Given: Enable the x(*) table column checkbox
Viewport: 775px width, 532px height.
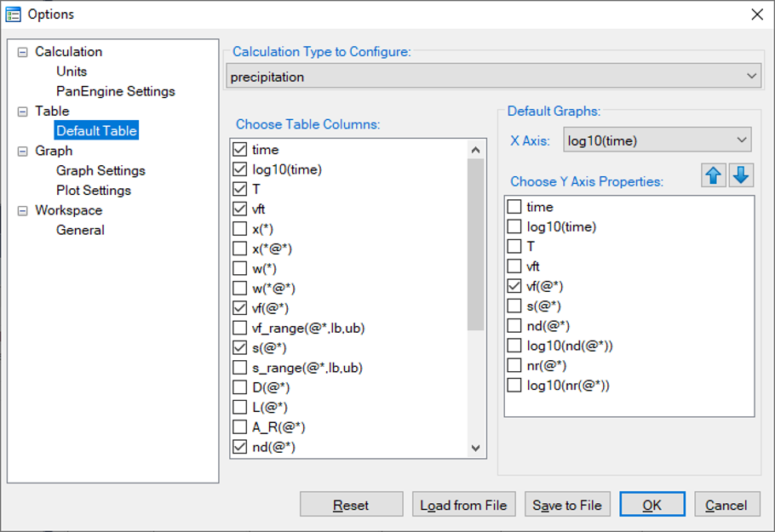Looking at the screenshot, I should click(240, 229).
